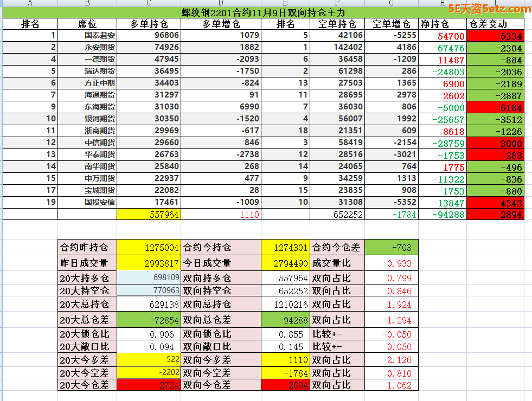Viewport: 532px width, 401px height.
Task: Click the ratio value 2.126
Action: click(x=392, y=360)
